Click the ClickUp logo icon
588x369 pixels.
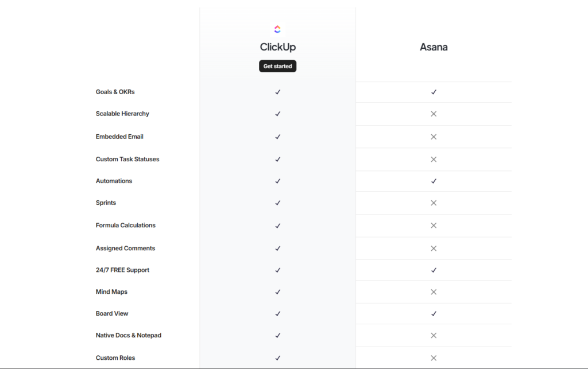pos(277,29)
